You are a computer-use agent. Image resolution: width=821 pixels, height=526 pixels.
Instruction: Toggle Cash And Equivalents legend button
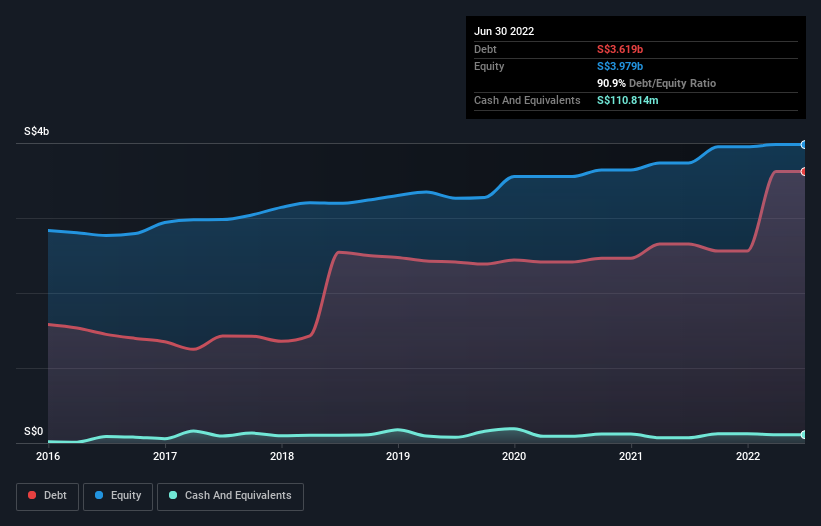click(x=230, y=496)
